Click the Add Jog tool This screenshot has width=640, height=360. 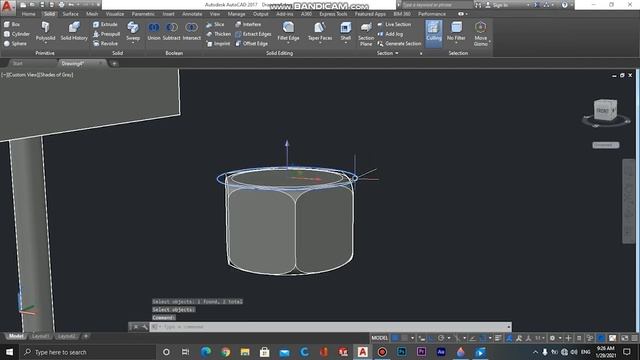(390, 34)
